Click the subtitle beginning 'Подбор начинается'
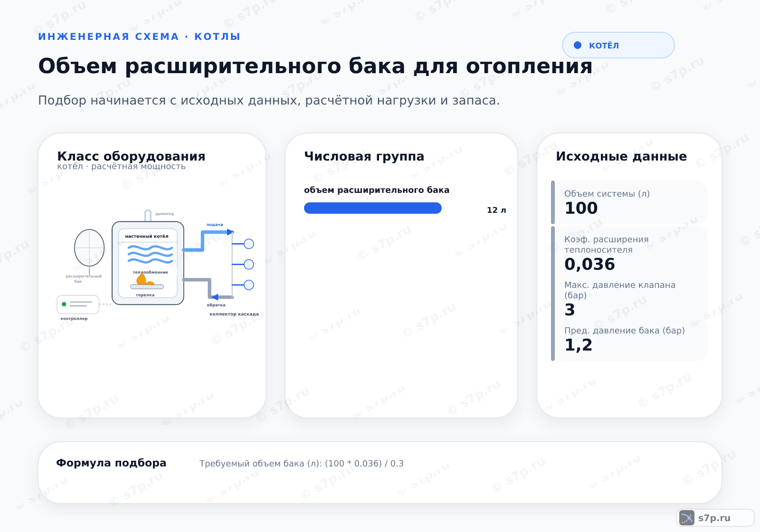The width and height of the screenshot is (760, 532). pyautogui.click(x=269, y=101)
